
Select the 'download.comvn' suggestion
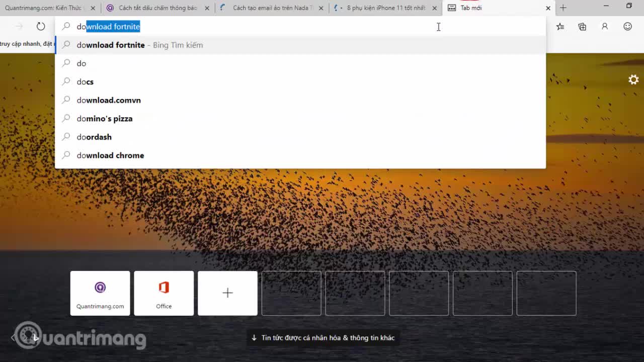point(300,100)
